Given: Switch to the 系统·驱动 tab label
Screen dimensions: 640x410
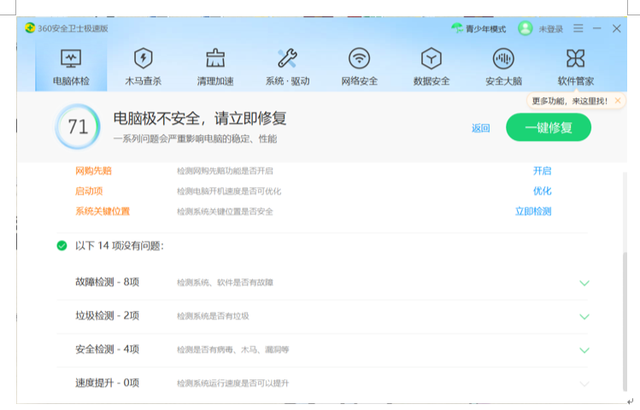Looking at the screenshot, I should 287,81.
